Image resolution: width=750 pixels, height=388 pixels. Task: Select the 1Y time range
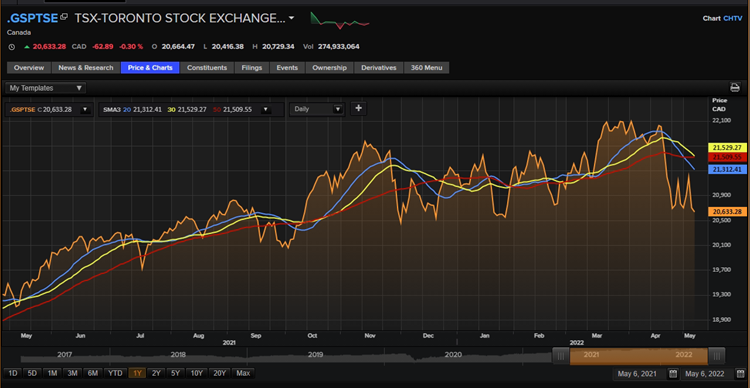point(137,373)
